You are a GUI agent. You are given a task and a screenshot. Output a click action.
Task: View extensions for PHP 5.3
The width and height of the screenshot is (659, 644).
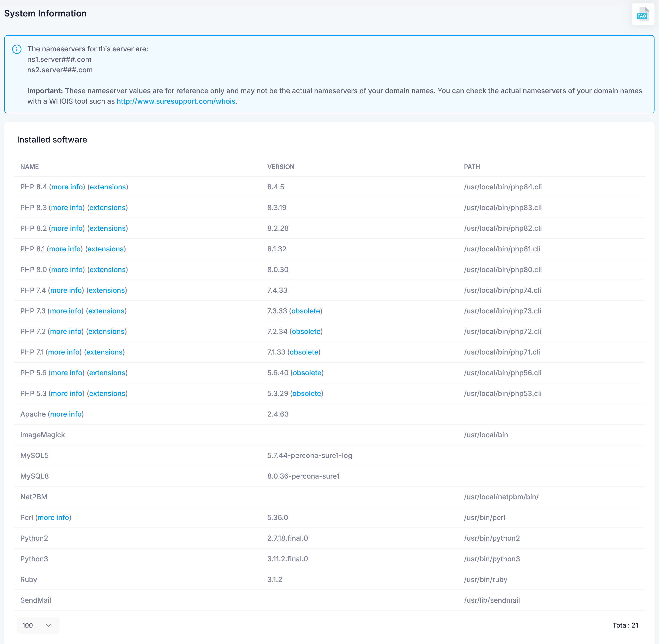(107, 393)
